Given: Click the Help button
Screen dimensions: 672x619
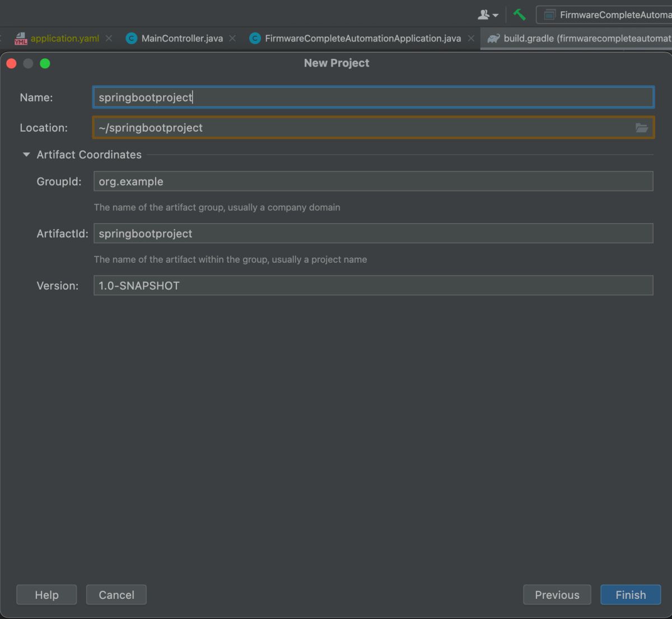Looking at the screenshot, I should click(46, 595).
